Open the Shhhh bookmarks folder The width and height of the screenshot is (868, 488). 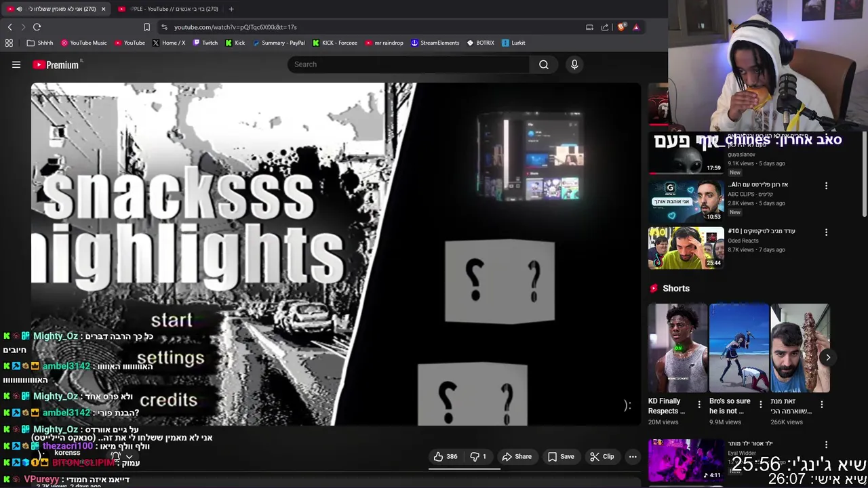point(40,43)
